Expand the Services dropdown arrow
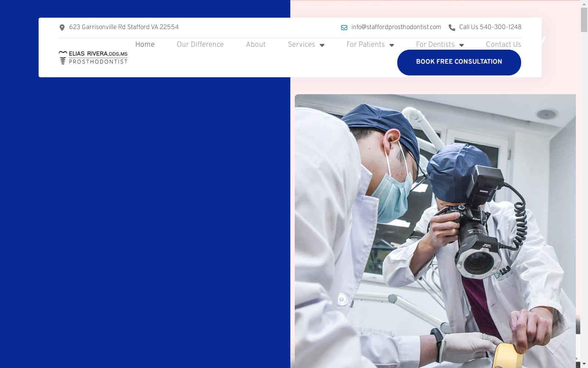 pos(322,45)
